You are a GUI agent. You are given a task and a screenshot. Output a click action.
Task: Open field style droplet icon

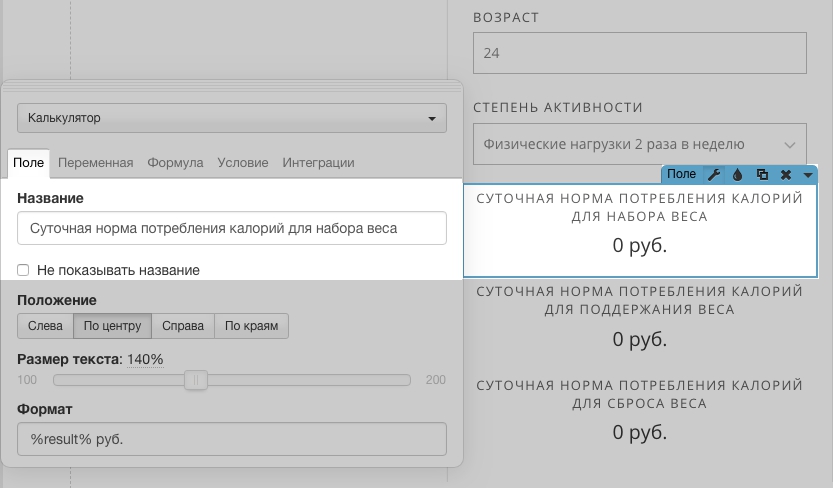point(737,174)
